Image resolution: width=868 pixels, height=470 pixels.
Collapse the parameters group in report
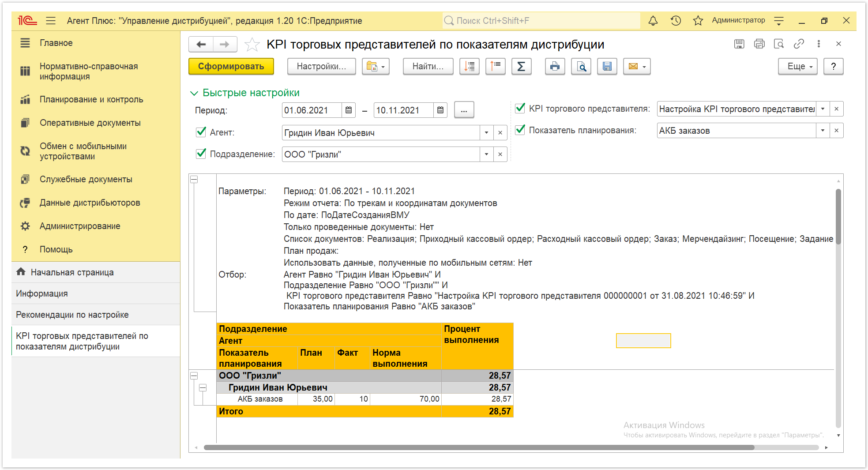click(x=194, y=180)
